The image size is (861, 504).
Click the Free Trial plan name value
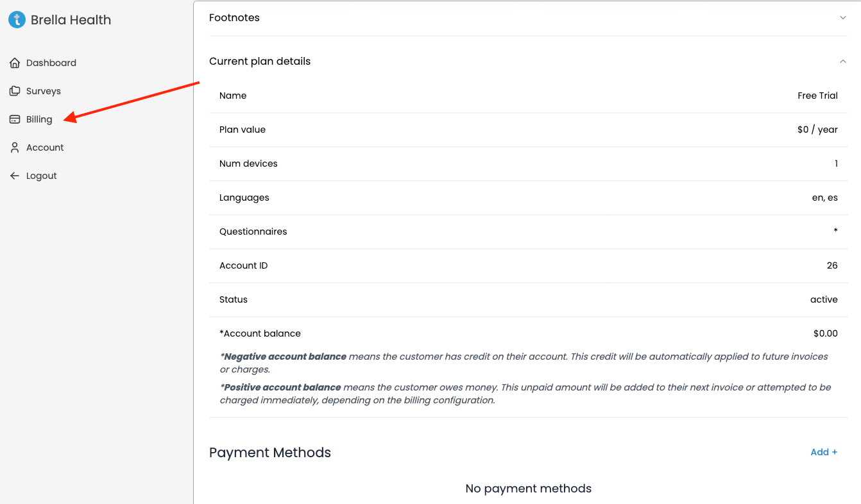pyautogui.click(x=817, y=96)
